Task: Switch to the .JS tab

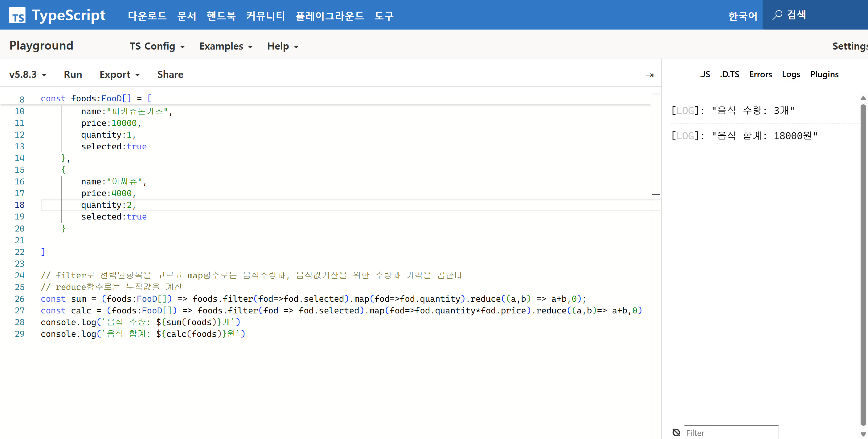Action: click(705, 75)
